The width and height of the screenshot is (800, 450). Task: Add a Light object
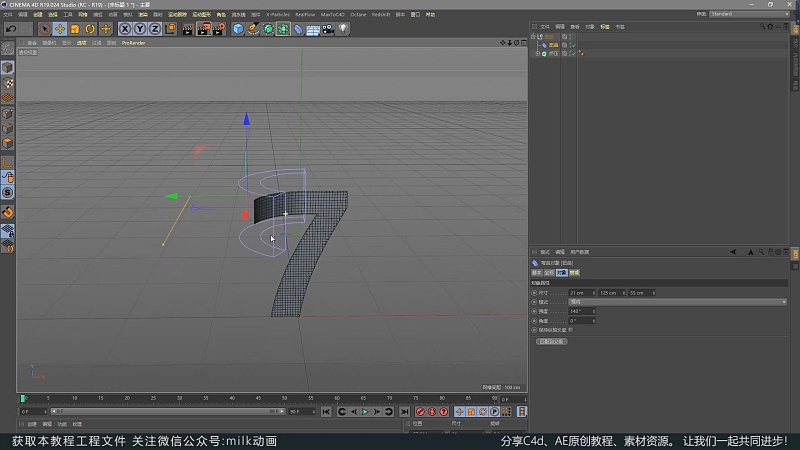343,29
